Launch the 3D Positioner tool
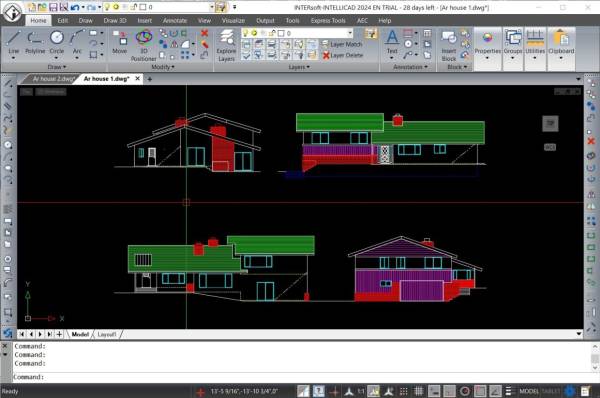 (x=143, y=45)
